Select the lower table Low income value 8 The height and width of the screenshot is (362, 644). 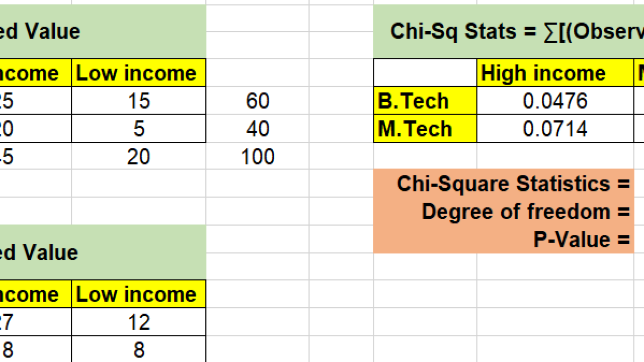point(138,350)
